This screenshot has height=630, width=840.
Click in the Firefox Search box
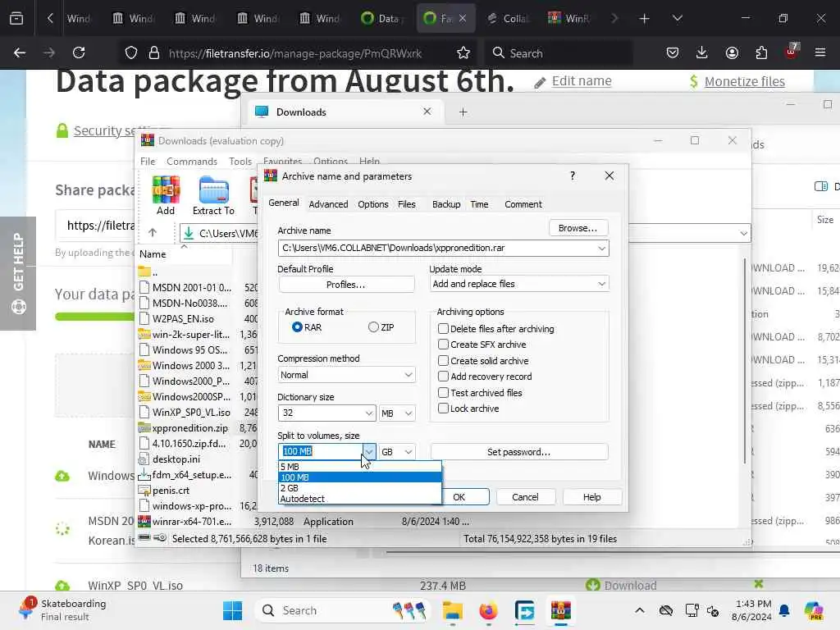click(559, 53)
